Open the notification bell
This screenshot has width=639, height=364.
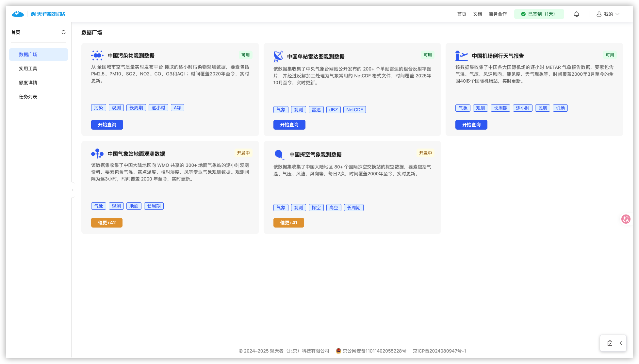[576, 14]
